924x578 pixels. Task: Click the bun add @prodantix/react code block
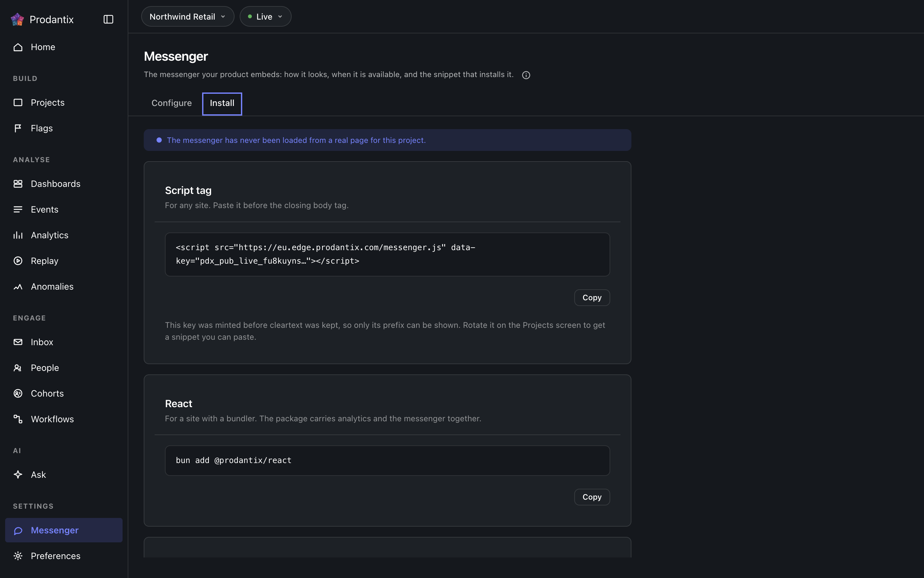coord(387,461)
